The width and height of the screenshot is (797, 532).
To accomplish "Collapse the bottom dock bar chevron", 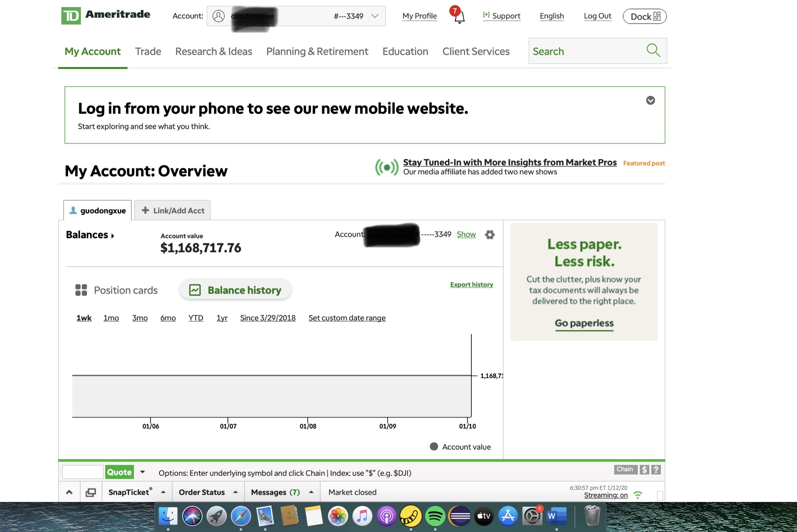I will (x=69, y=492).
